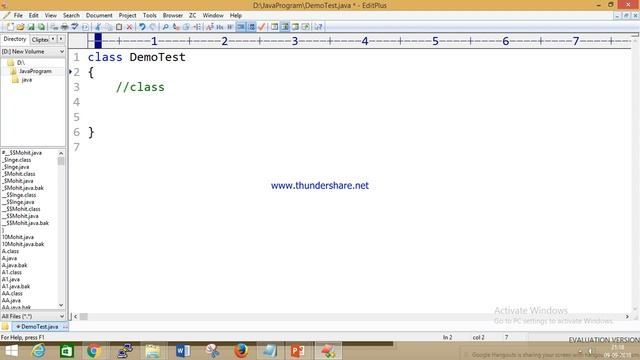Image resolution: width=640 pixels, height=360 pixels.
Task: Open Firefox from taskbar
Action: 241,351
